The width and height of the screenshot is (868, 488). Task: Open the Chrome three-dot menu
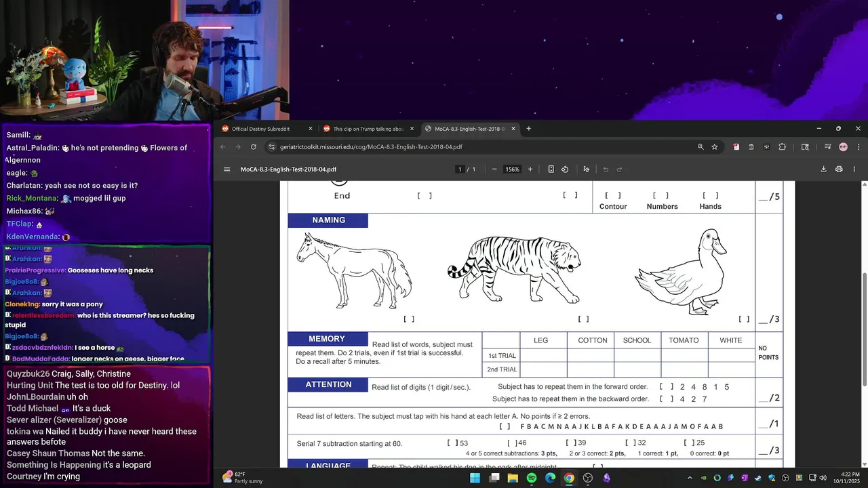pos(858,146)
